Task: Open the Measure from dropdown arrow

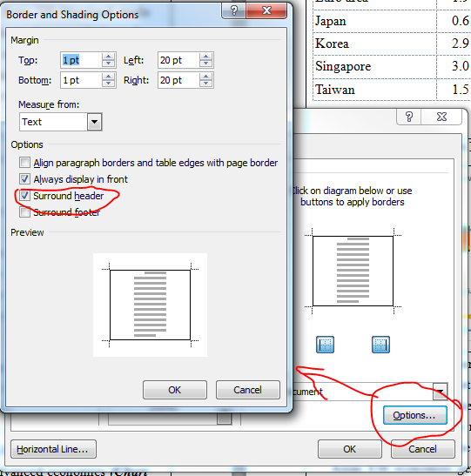Action: coord(94,122)
